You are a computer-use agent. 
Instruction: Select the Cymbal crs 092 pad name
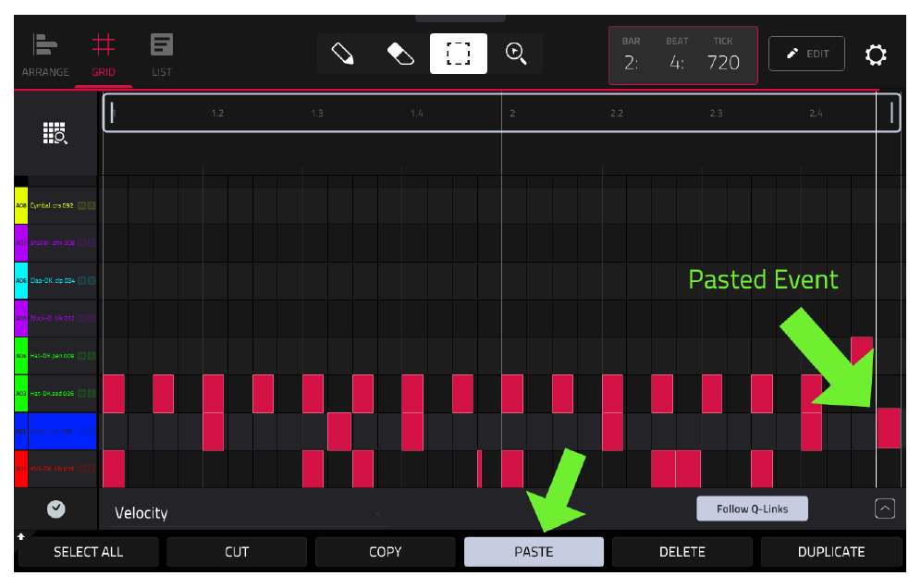[52, 205]
